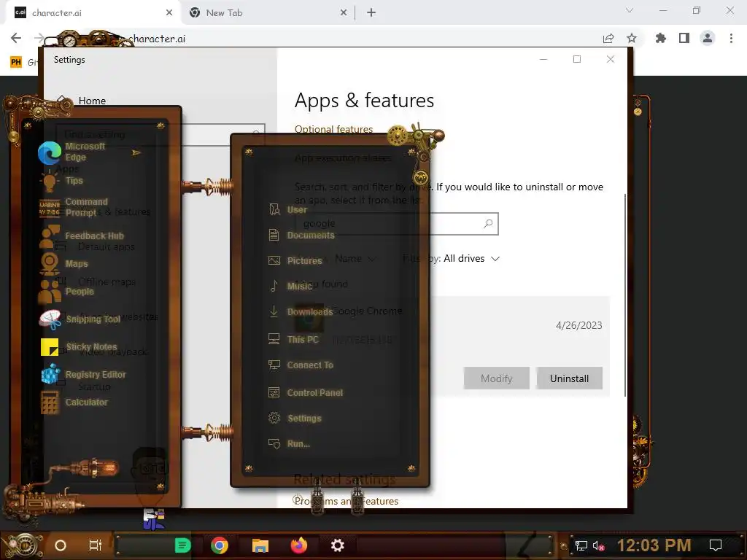Open Programs and Features link
Image resolution: width=747 pixels, height=560 pixels.
[x=347, y=501]
